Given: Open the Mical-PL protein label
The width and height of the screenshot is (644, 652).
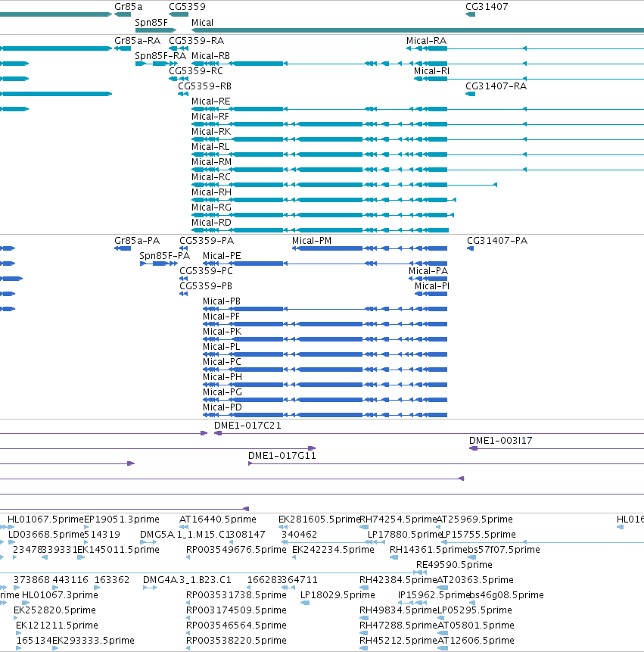Looking at the screenshot, I should [222, 347].
